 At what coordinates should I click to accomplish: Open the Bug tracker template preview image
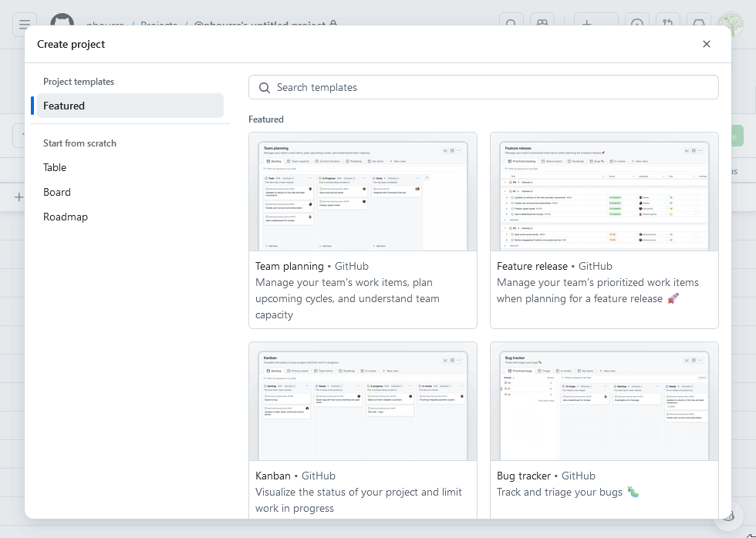click(x=604, y=402)
